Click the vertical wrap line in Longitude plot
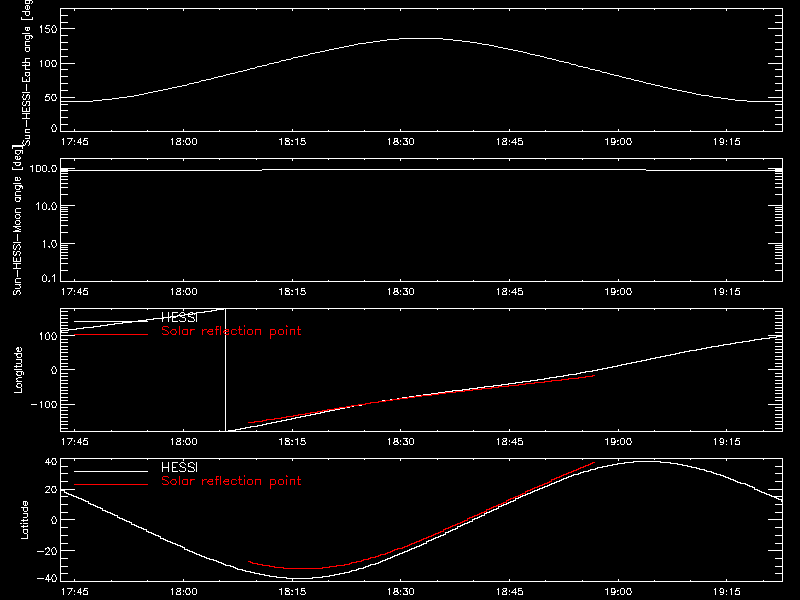Screen dimensions: 800x600 pos(226,370)
